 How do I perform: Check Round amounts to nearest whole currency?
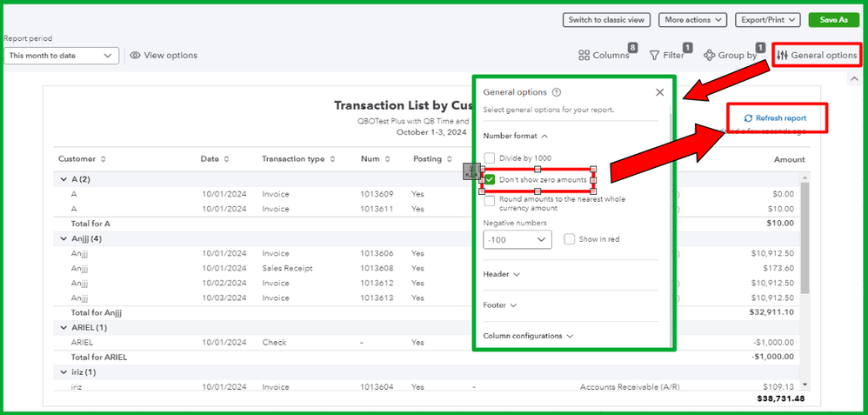[x=490, y=201]
